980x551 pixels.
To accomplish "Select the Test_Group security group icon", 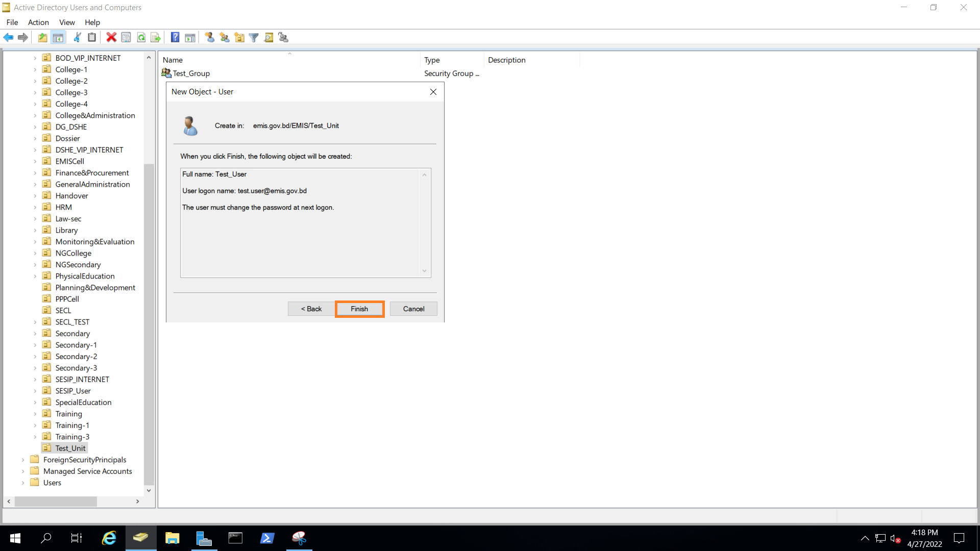I will (x=166, y=73).
